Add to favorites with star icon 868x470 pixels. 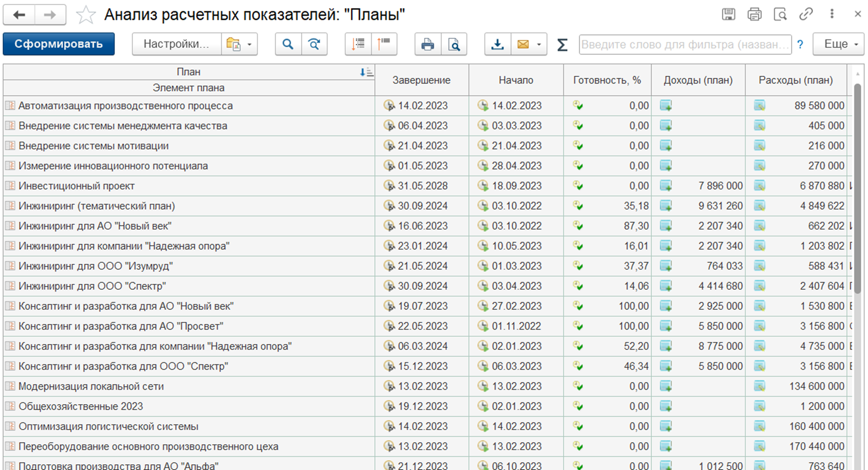click(85, 15)
